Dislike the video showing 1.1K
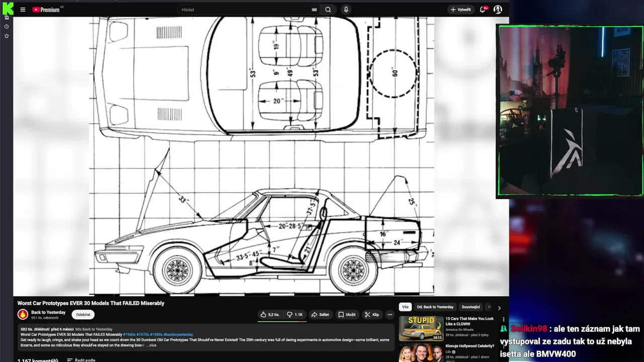 (x=294, y=315)
